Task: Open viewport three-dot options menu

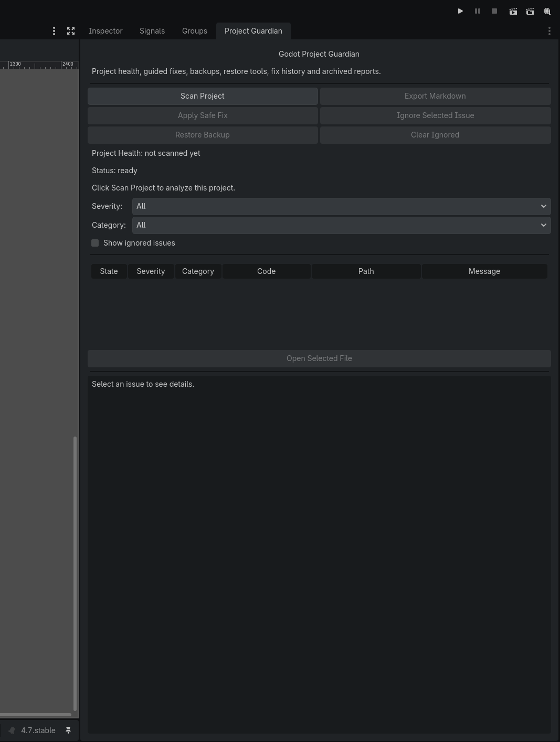Action: [x=54, y=31]
